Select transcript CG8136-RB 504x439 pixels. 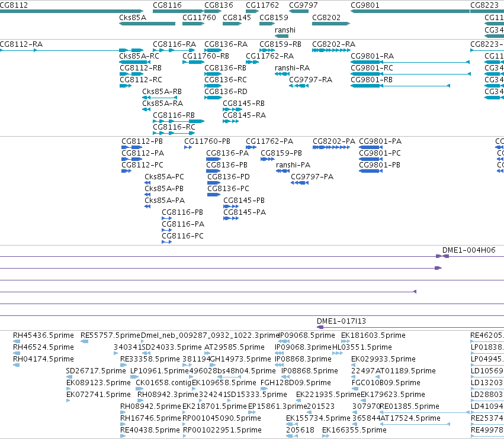(x=225, y=68)
